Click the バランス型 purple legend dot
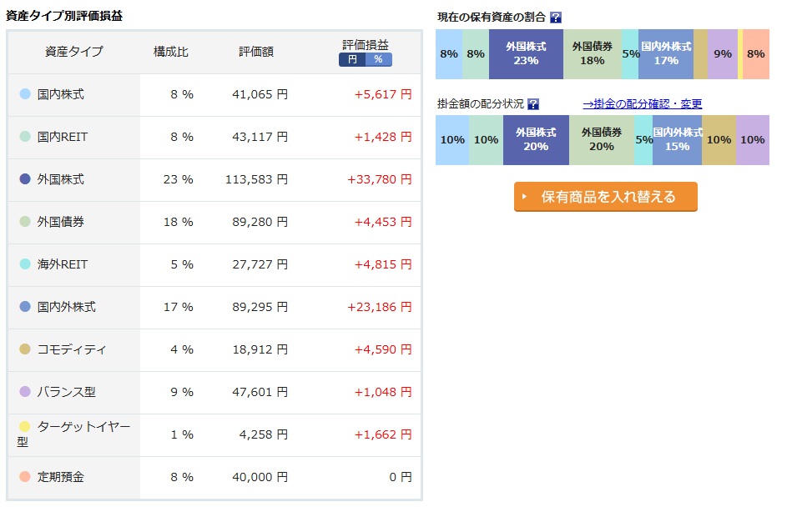 click(x=25, y=392)
